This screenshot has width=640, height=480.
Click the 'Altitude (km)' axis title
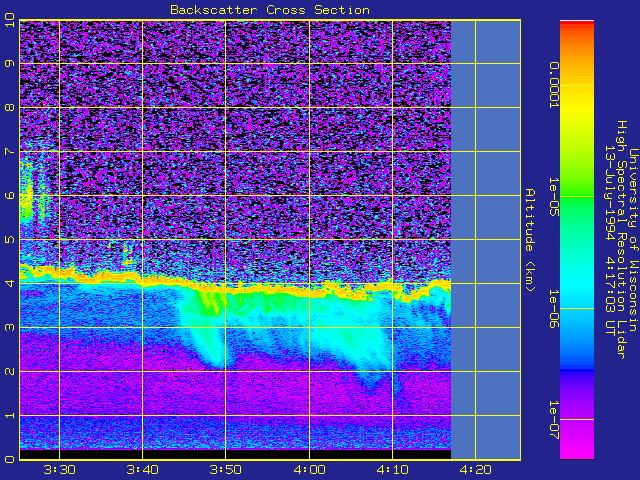[530, 240]
